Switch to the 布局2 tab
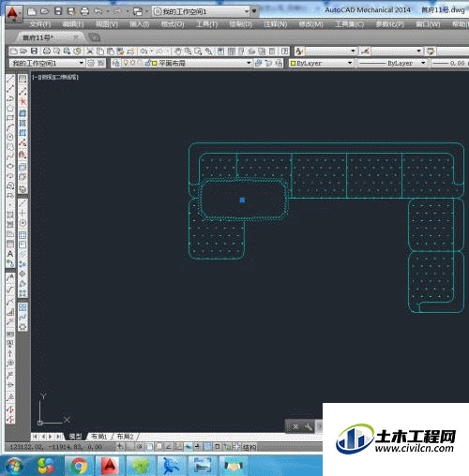Viewport: 469px width, 476px height. pos(125,437)
